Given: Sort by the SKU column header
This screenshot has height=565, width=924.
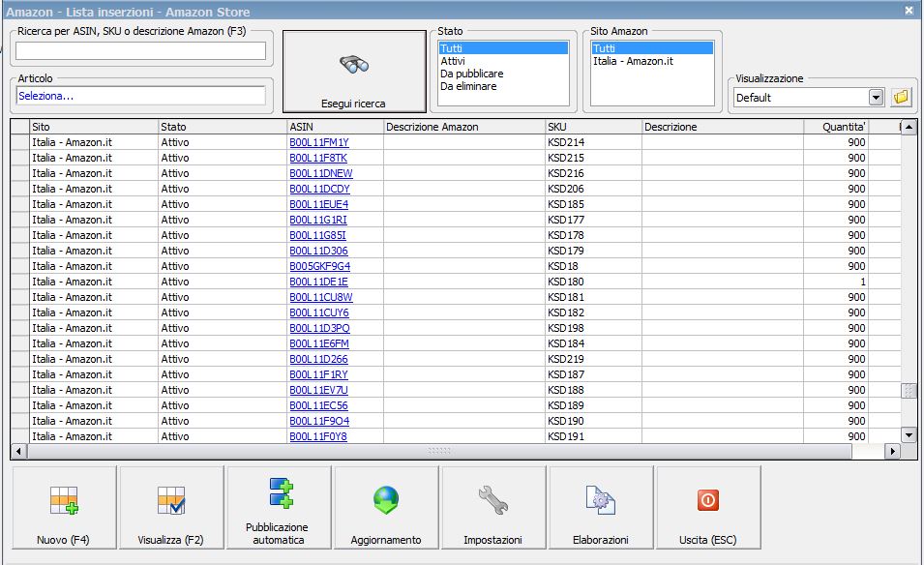Looking at the screenshot, I should point(593,127).
